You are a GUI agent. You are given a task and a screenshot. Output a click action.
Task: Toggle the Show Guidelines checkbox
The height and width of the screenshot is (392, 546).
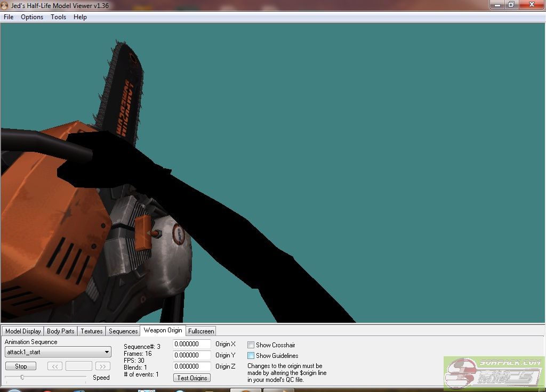pyautogui.click(x=251, y=356)
